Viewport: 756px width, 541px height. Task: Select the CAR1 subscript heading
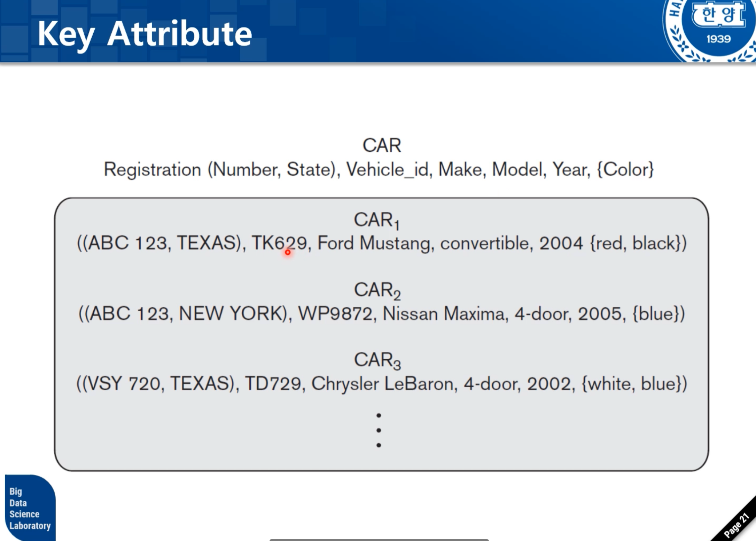(x=376, y=220)
